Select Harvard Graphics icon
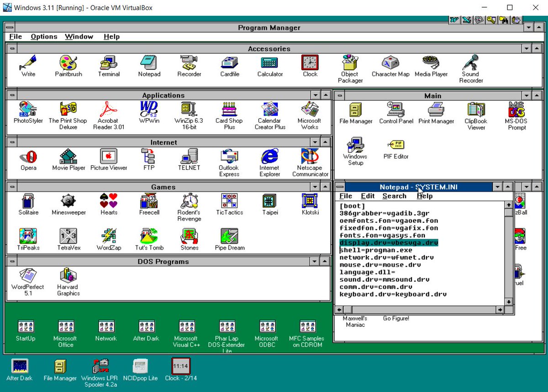Viewport: 548px width, 392px height. [x=68, y=282]
